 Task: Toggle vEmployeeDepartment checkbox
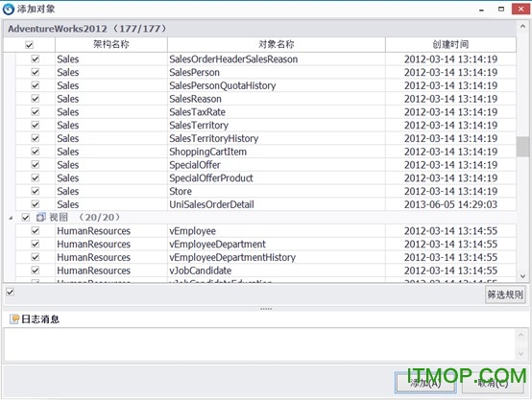(x=36, y=244)
